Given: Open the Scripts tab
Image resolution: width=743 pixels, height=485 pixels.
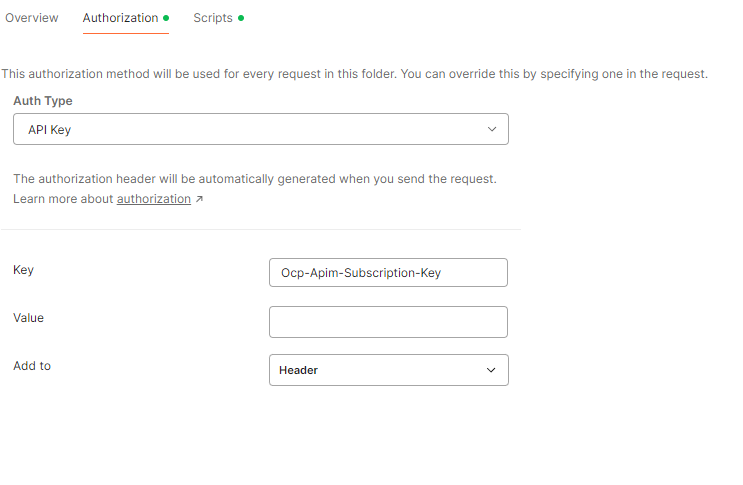Looking at the screenshot, I should coord(213,18).
